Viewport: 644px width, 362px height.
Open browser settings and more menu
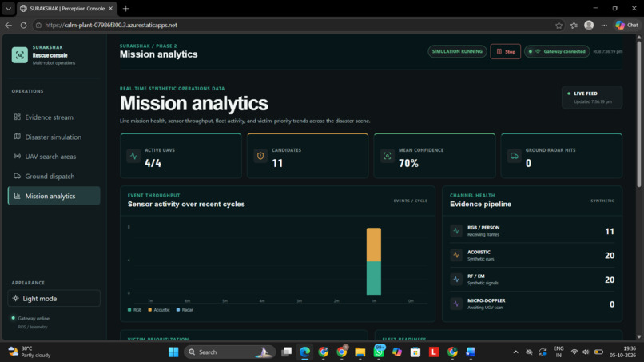[604, 25]
